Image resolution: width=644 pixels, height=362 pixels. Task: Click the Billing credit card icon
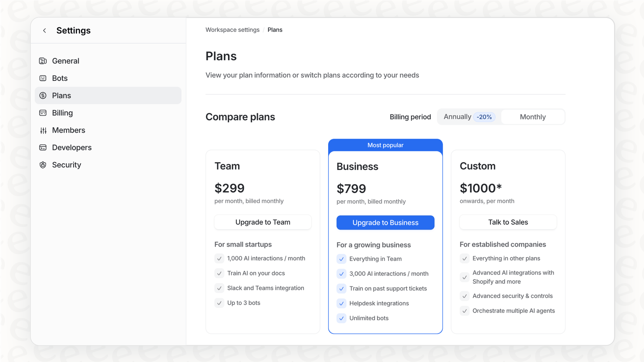coord(43,113)
